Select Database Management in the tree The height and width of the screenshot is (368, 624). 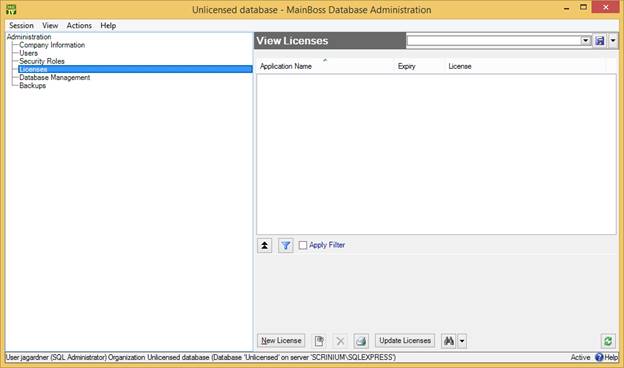55,78
